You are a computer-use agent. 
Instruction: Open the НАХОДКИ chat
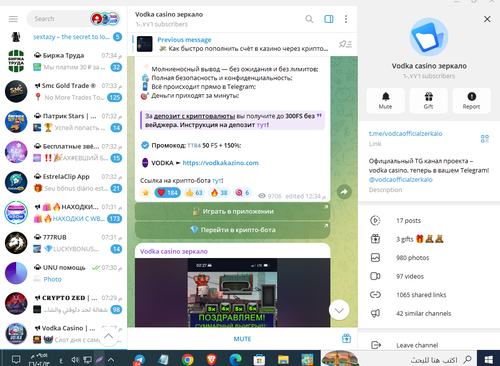pyautogui.click(x=63, y=213)
